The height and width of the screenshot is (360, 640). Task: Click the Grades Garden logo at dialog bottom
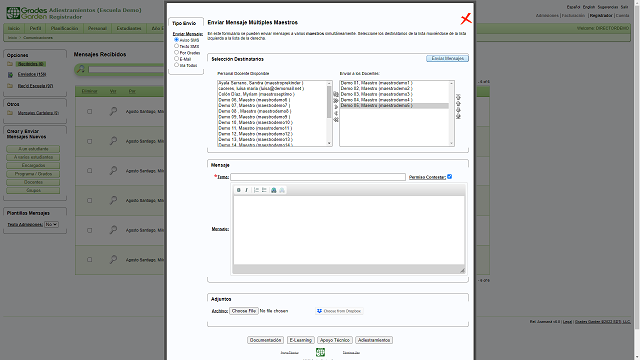point(320,352)
